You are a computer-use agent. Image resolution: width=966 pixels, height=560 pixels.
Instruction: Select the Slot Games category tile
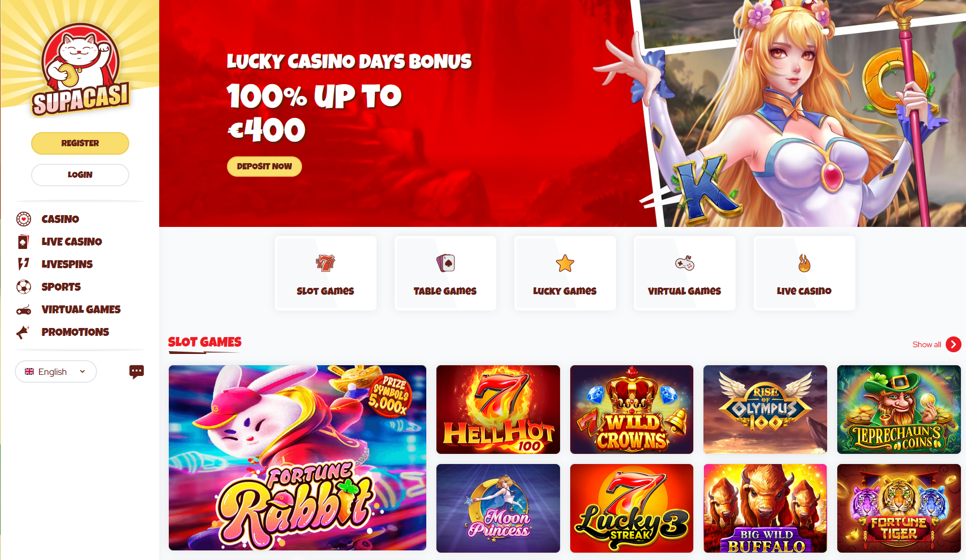(326, 273)
